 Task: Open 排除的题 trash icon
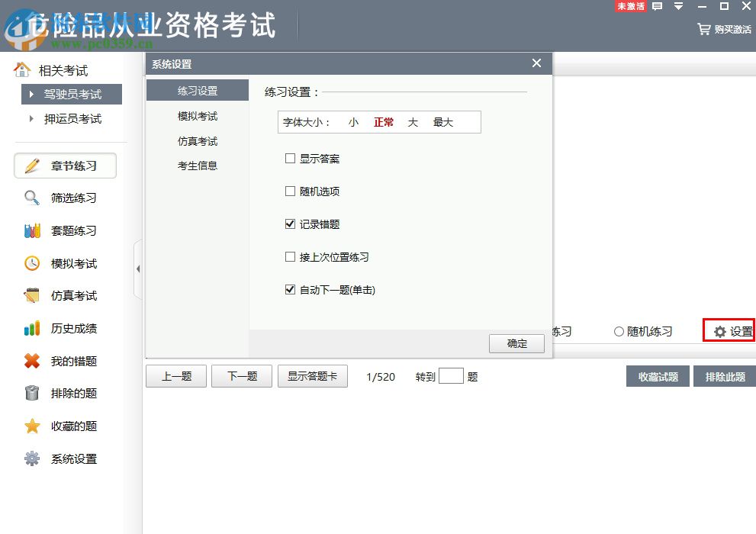(x=31, y=393)
